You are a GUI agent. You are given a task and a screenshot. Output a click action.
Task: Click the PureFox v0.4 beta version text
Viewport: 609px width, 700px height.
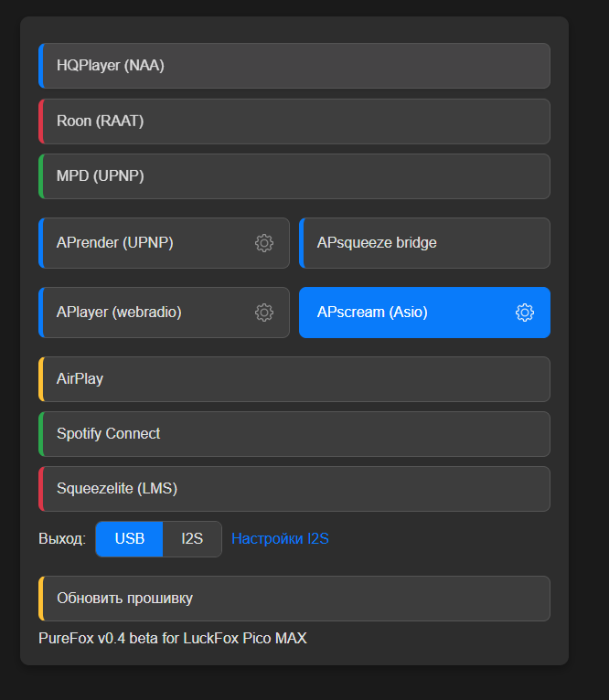tap(173, 639)
